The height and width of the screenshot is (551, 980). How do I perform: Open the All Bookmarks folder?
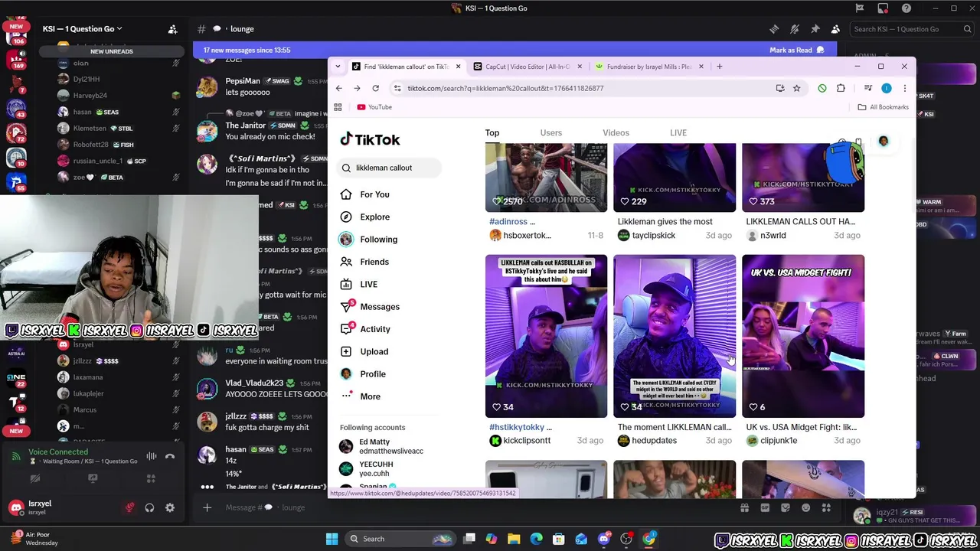tap(883, 107)
